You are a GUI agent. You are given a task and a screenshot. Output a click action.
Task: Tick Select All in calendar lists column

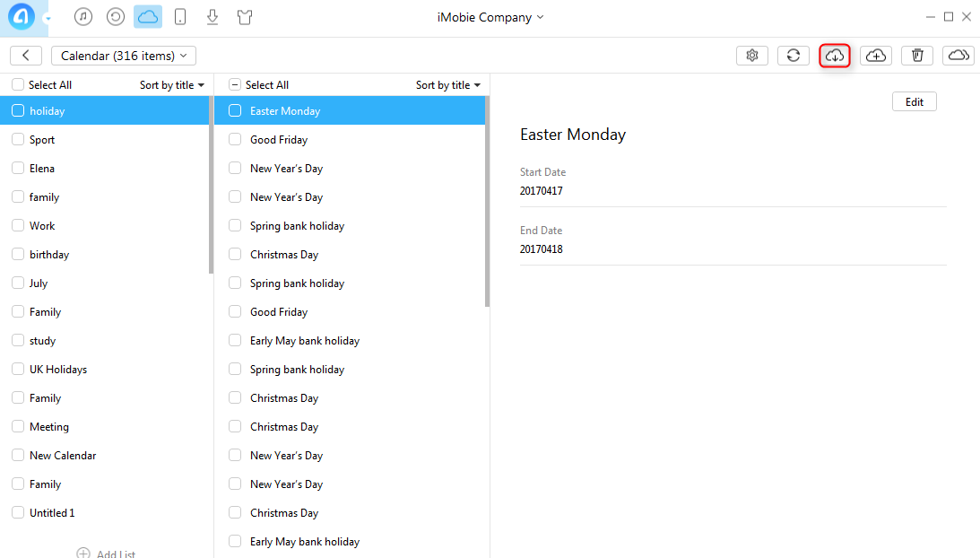(x=18, y=84)
